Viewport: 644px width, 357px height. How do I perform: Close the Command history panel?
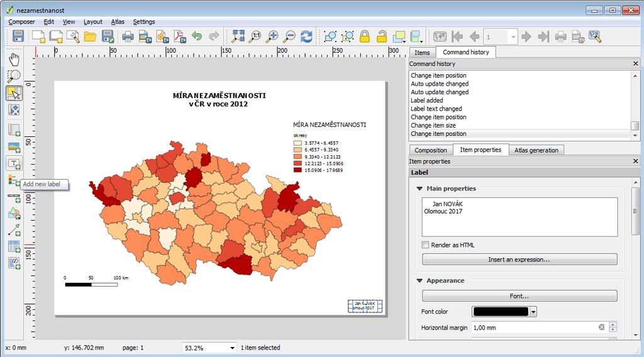pyautogui.click(x=635, y=63)
